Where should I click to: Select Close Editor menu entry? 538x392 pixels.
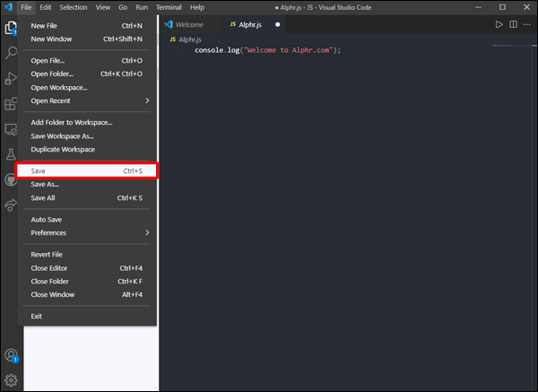87,268
